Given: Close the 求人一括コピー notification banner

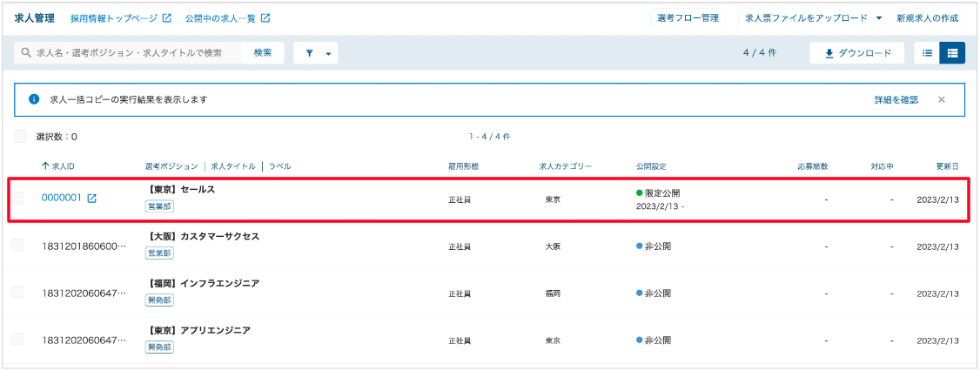Looking at the screenshot, I should pyautogui.click(x=941, y=99).
